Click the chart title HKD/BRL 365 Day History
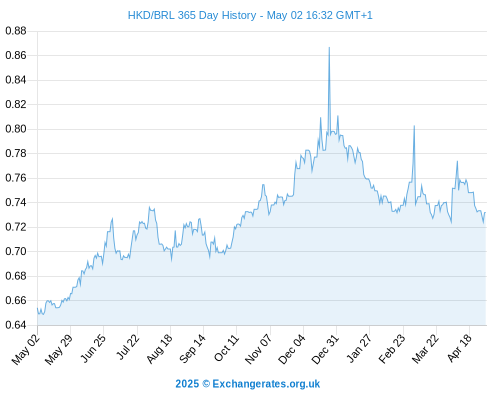The height and width of the screenshot is (400, 495). [x=192, y=15]
